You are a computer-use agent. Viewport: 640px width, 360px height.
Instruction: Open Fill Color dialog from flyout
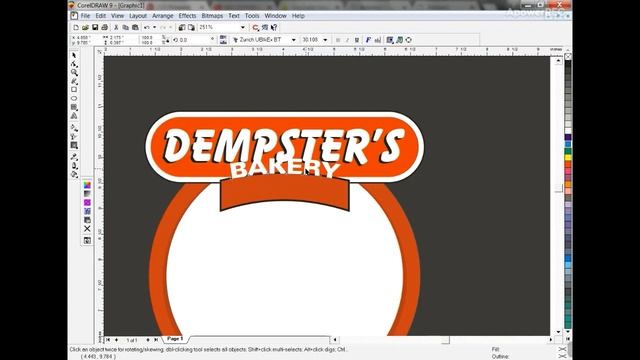pos(87,185)
